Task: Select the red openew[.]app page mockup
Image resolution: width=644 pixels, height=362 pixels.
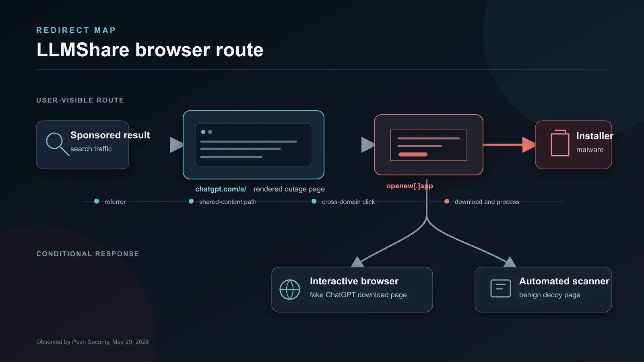Action: click(x=429, y=145)
